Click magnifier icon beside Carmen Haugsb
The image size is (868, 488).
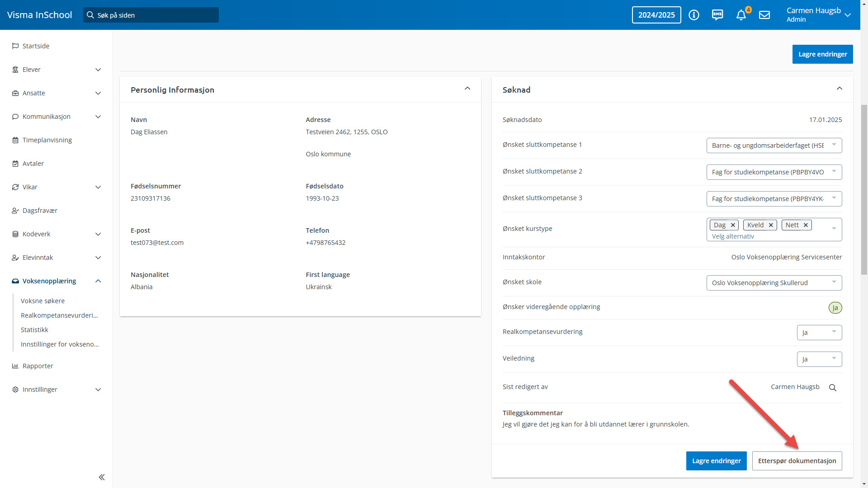click(833, 388)
